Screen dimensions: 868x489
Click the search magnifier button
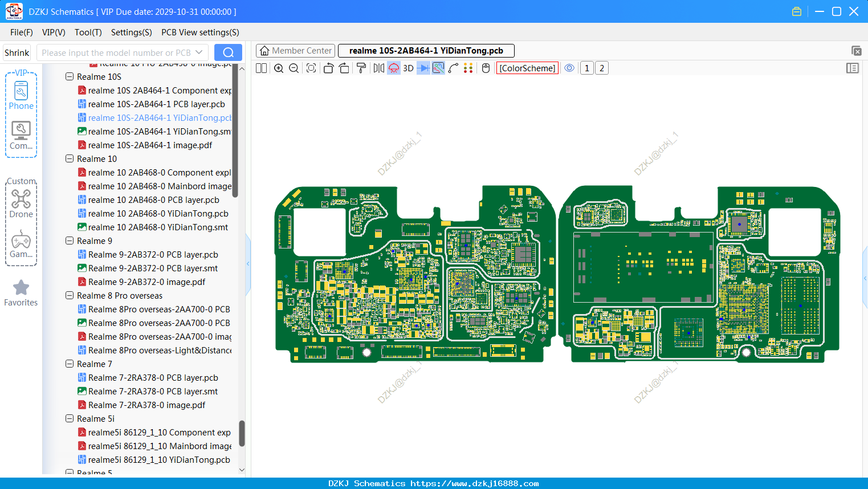point(228,52)
